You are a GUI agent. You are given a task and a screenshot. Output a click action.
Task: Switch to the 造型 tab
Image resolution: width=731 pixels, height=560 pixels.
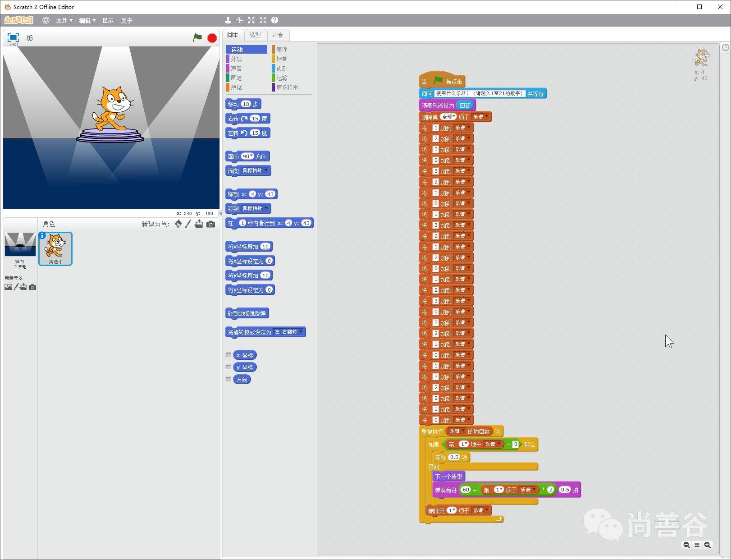[x=256, y=35]
